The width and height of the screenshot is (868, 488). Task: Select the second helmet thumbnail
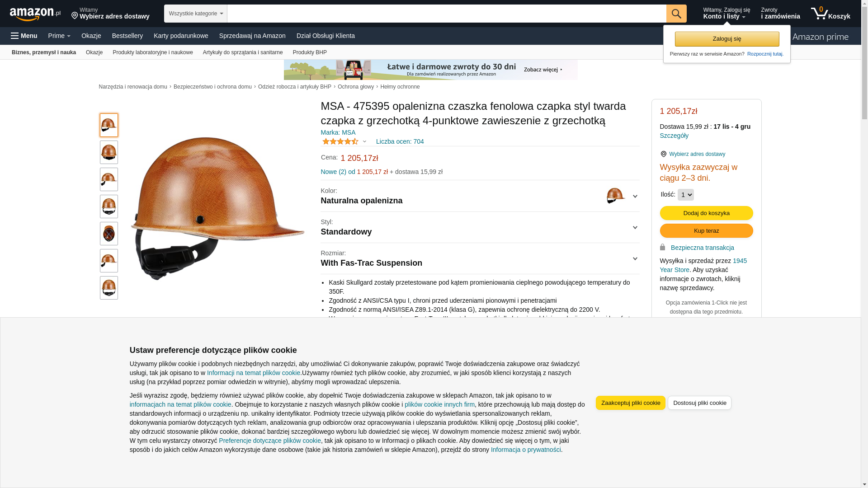pos(109,152)
